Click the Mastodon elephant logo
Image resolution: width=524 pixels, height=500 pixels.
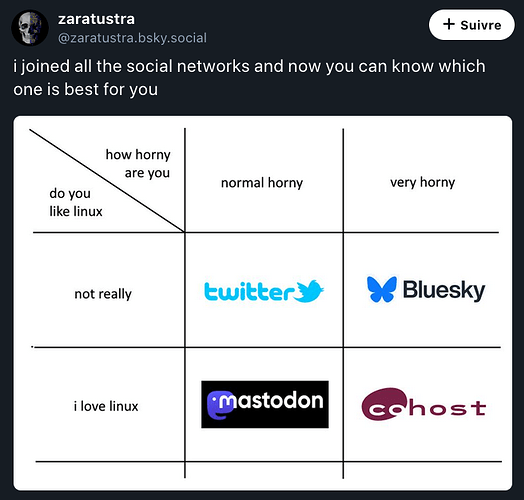[220, 405]
